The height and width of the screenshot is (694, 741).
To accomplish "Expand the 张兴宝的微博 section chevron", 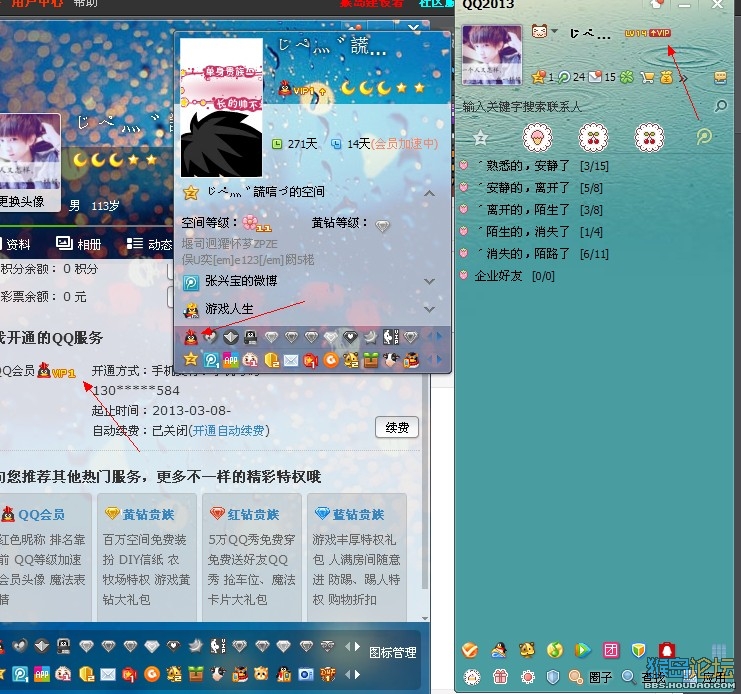I will (x=429, y=281).
